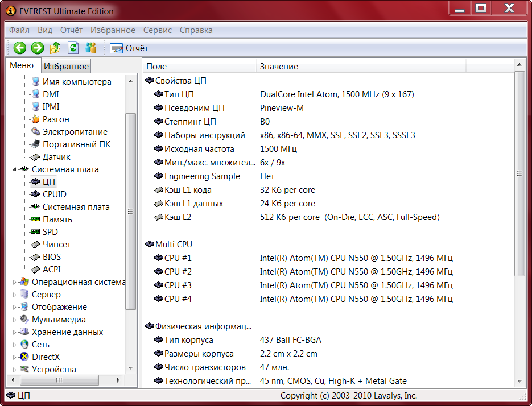The width and height of the screenshot is (532, 406).
Task: Click the Отчёт toolbar button
Action: click(129, 48)
